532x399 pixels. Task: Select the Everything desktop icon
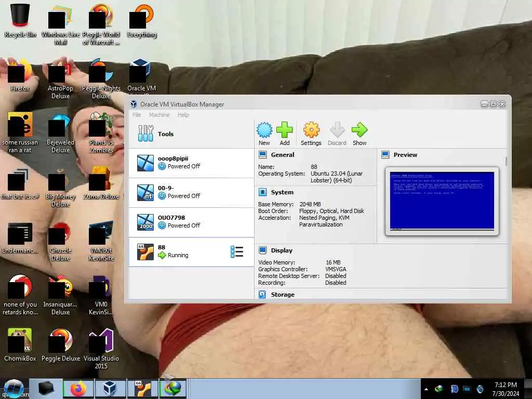tap(141, 20)
